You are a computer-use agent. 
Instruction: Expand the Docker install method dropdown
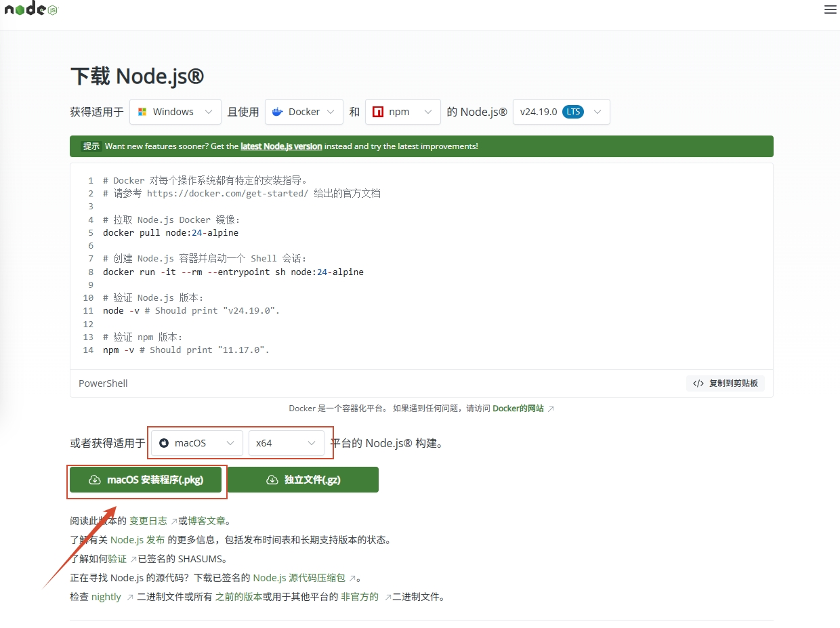[304, 112]
